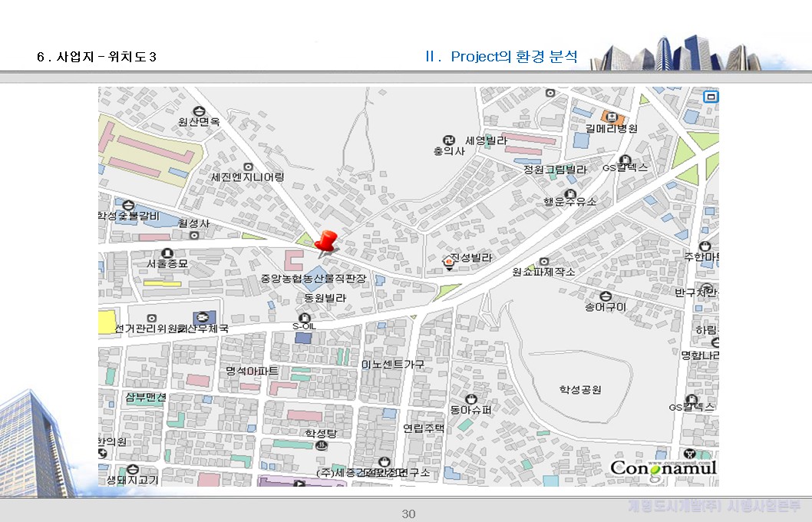Click the post office icon by 울산우체국
This screenshot has height=522, width=812.
tap(202, 317)
